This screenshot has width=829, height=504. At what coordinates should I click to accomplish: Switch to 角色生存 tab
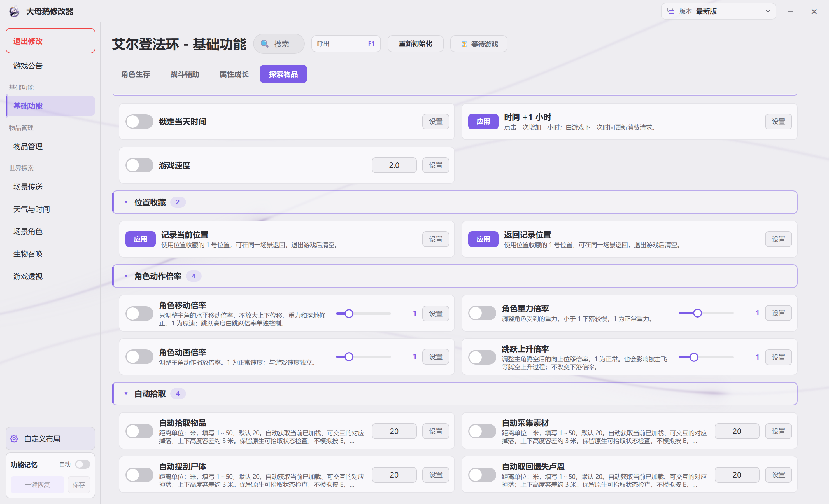click(x=136, y=74)
